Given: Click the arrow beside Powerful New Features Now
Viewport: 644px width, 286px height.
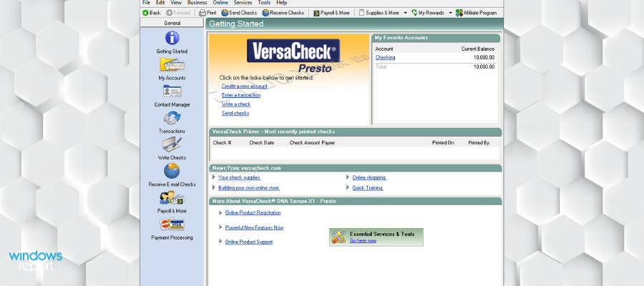Looking at the screenshot, I should [x=221, y=227].
